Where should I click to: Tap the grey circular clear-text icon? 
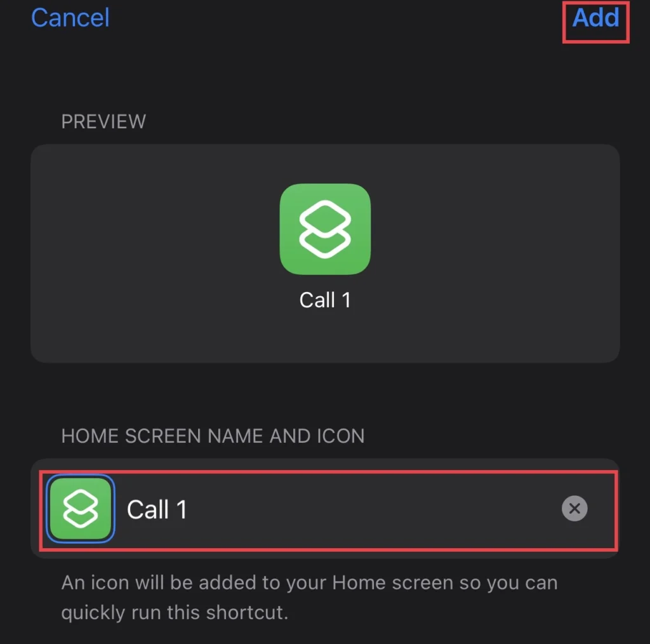pyautogui.click(x=574, y=508)
